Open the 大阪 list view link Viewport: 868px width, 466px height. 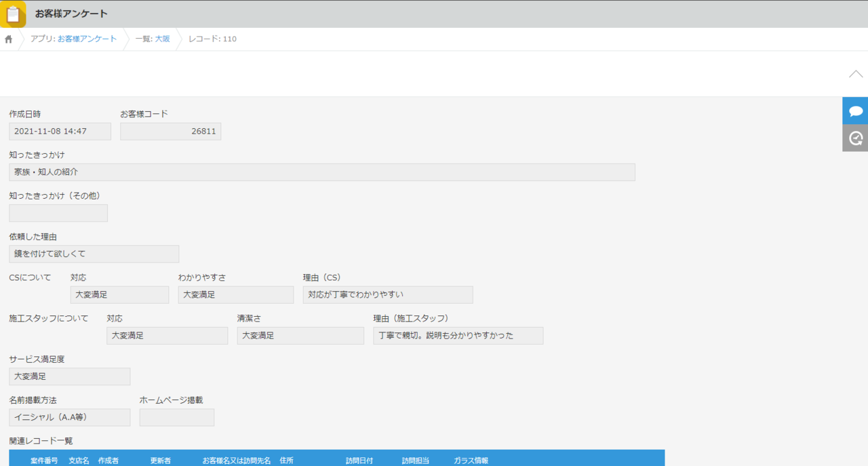pyautogui.click(x=163, y=39)
